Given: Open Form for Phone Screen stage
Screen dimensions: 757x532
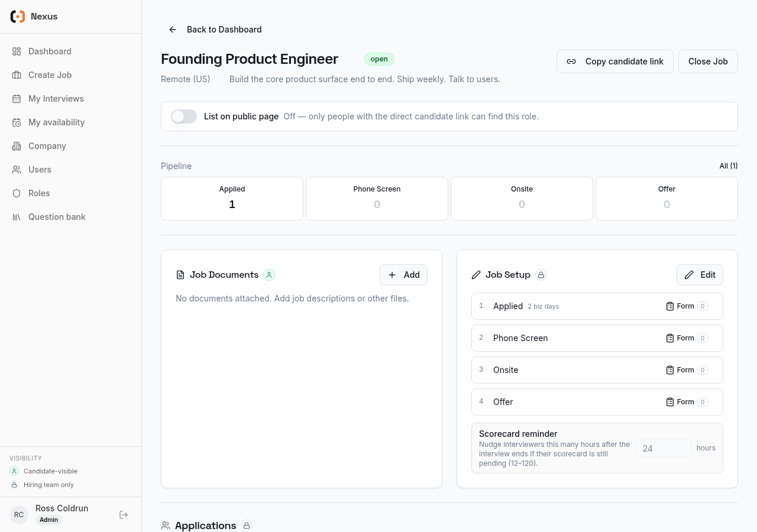Looking at the screenshot, I should [x=687, y=338].
